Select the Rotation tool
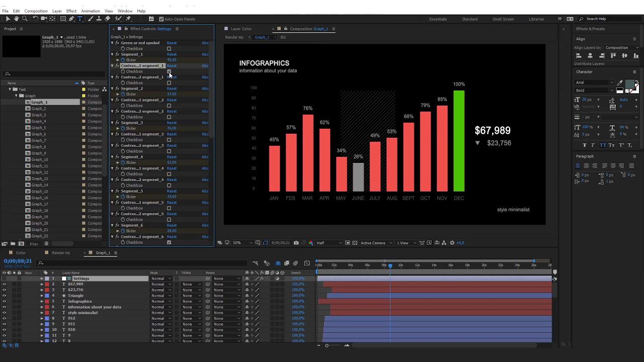Viewport: 644px width, 362px height. (x=35, y=19)
